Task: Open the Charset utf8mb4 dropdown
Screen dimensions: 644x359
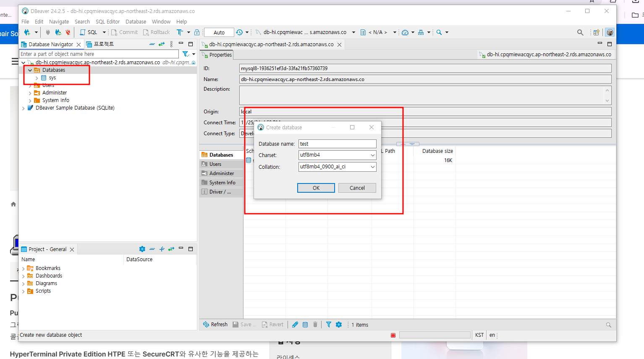Action: [372, 155]
